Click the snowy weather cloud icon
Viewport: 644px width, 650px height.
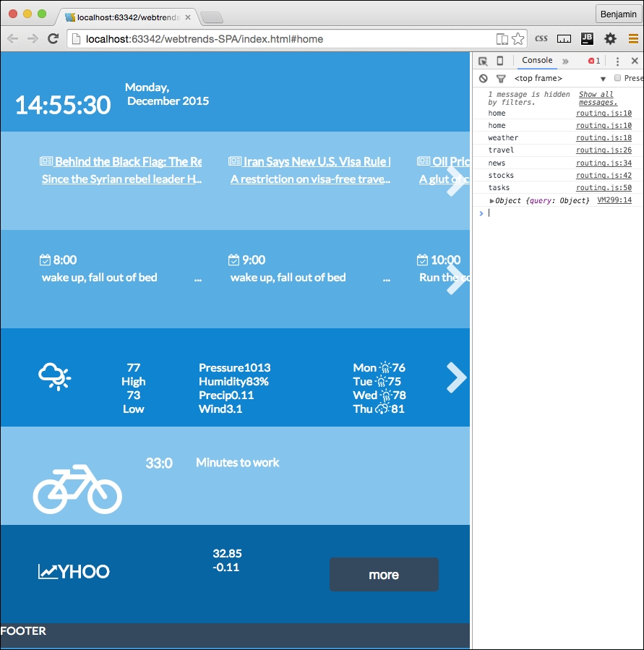(x=54, y=376)
